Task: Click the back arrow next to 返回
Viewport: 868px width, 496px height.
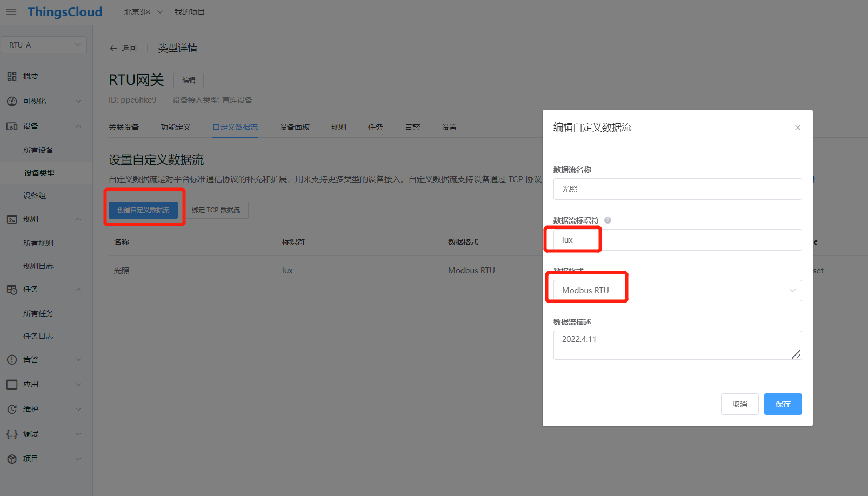Action: click(x=113, y=48)
